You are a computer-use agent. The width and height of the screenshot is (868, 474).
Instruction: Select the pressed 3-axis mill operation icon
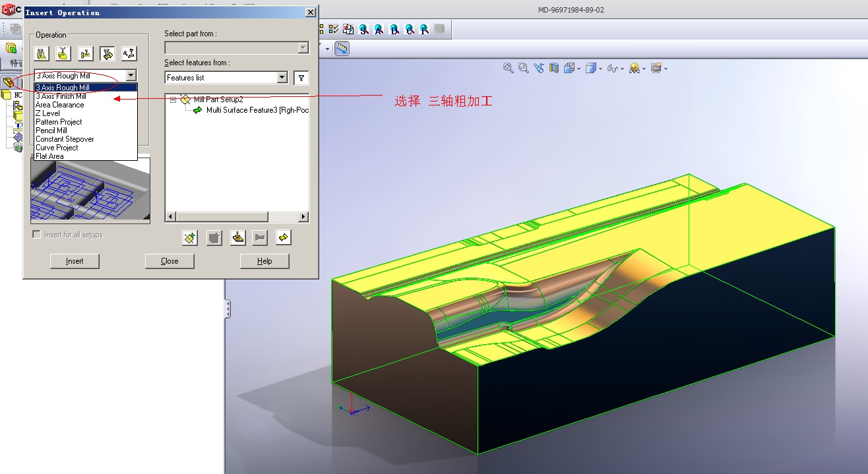107,54
